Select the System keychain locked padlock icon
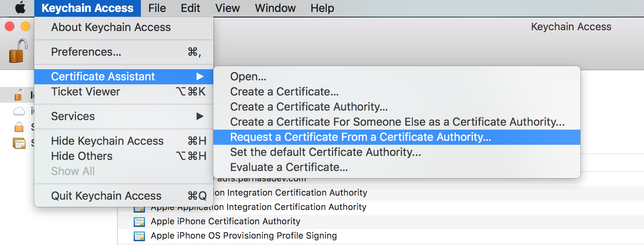 19,127
